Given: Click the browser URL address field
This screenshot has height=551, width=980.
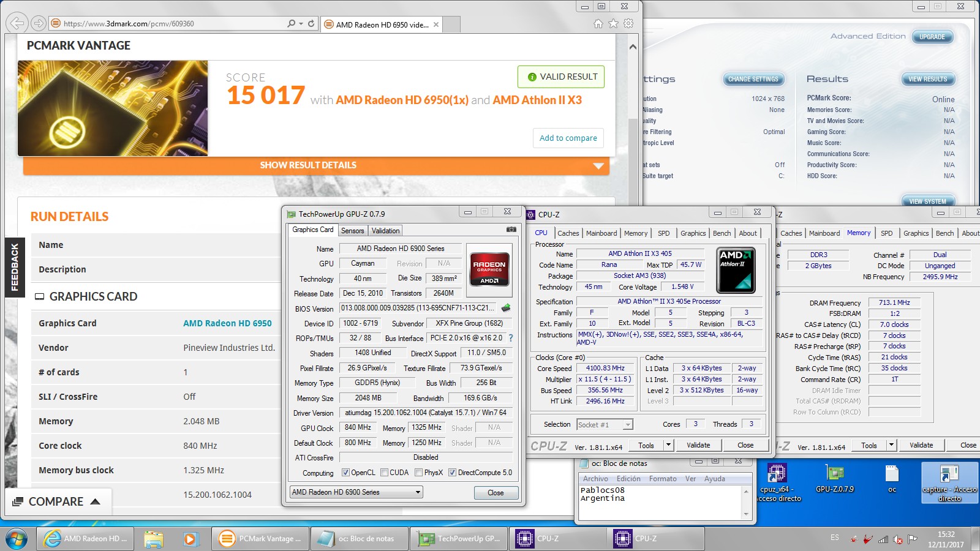Looking at the screenshot, I should pos(171,24).
